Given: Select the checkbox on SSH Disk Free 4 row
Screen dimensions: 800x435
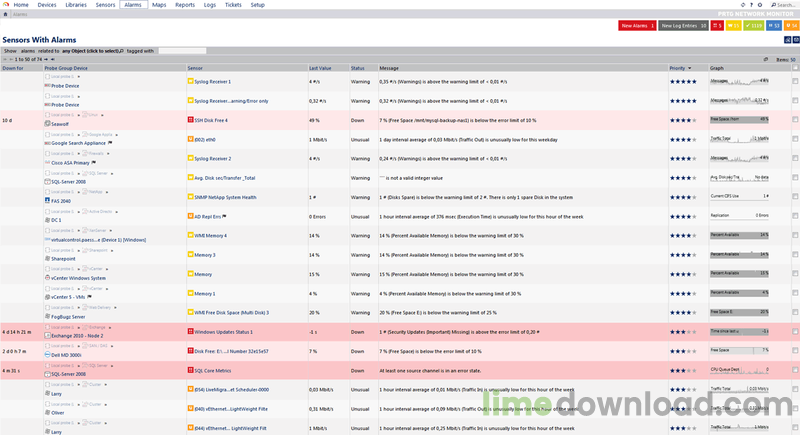Looking at the screenshot, I should click(x=795, y=119).
